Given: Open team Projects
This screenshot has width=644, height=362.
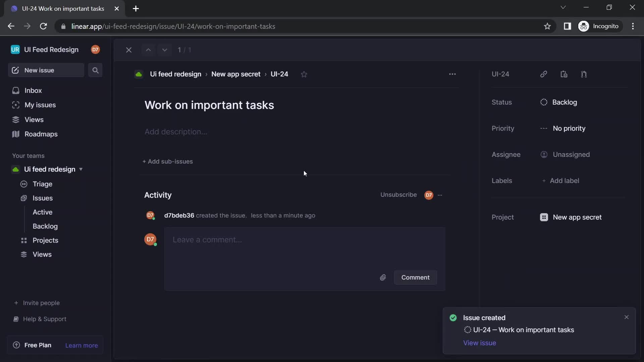Looking at the screenshot, I should pyautogui.click(x=45, y=240).
